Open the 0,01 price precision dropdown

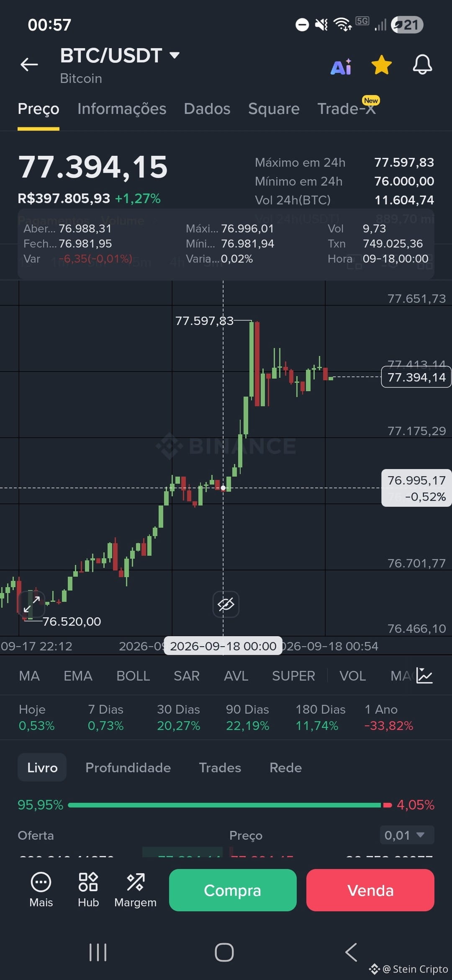click(x=407, y=835)
